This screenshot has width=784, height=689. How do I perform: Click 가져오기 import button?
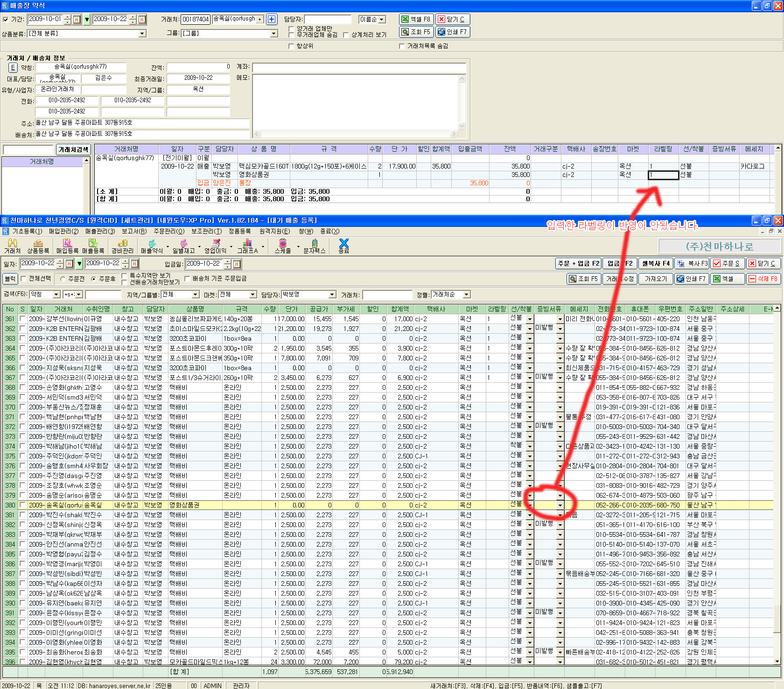click(x=656, y=279)
